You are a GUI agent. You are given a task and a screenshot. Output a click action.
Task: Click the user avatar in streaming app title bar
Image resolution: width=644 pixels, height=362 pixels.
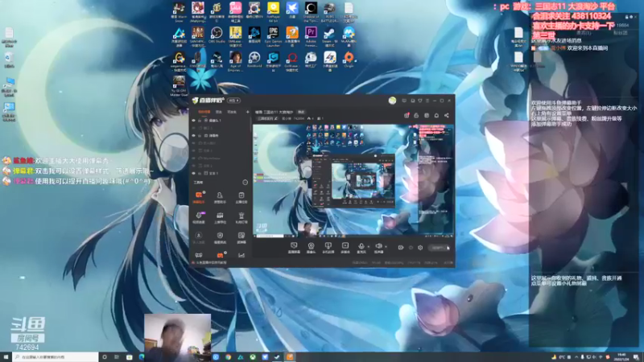[x=392, y=101]
